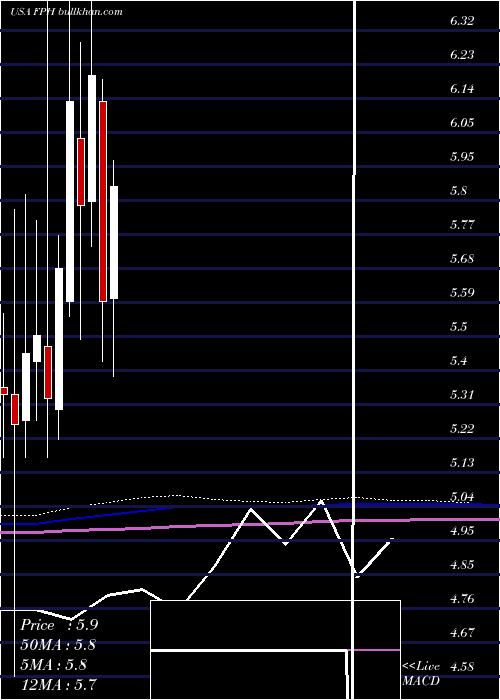
Task: Click the small red candlestick at the chart's left edge
Action: (x=4, y=391)
